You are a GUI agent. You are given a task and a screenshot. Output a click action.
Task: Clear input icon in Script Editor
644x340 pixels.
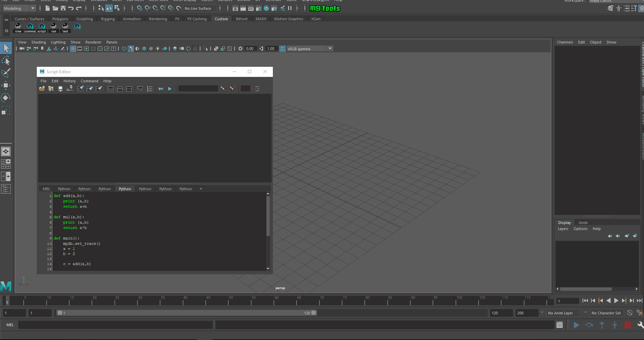click(x=90, y=89)
